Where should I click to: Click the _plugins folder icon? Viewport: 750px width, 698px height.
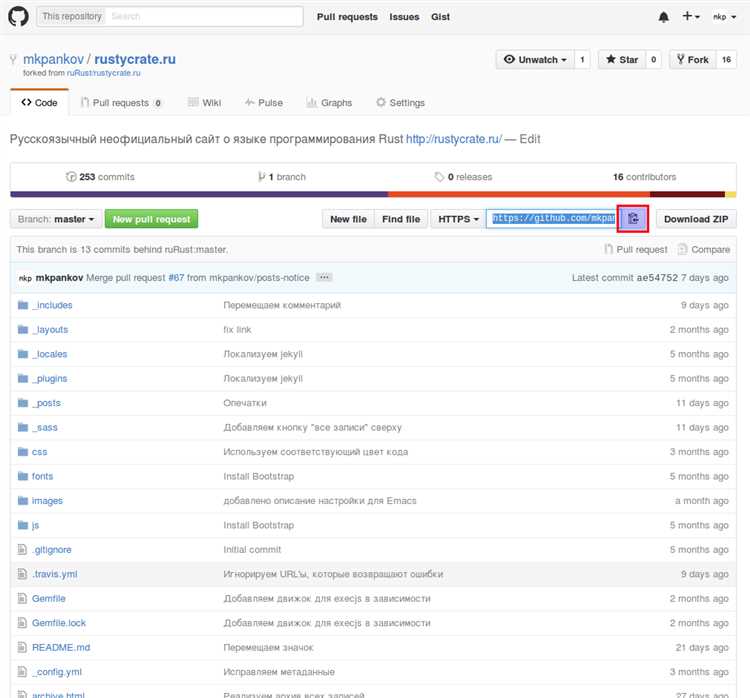coord(22,378)
